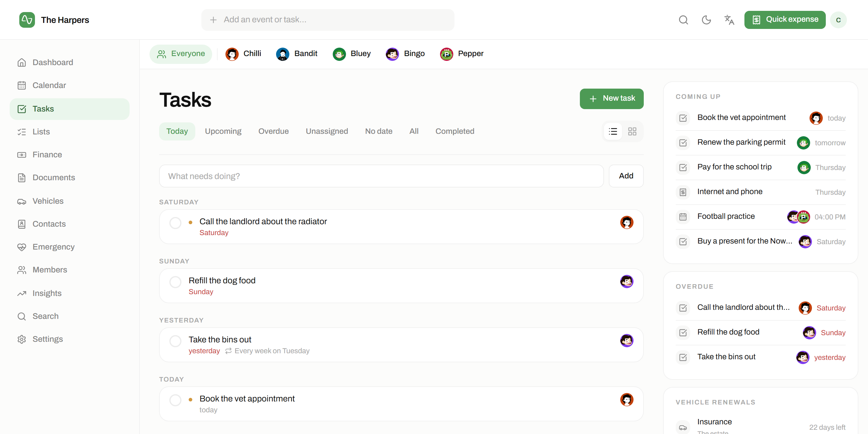This screenshot has height=434, width=868.
Task: Focus the 'What needs doing?' input field
Action: pyautogui.click(x=381, y=176)
